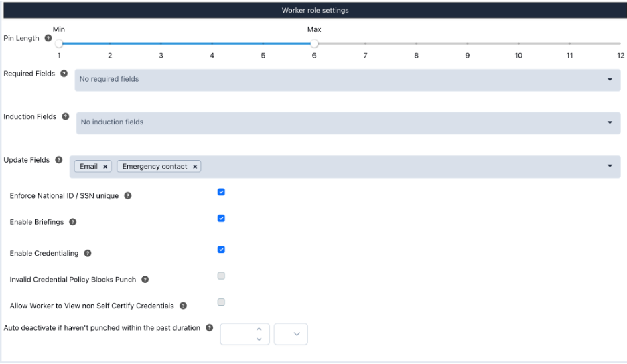The height and width of the screenshot is (364, 627).
Task: Remove the Email tag from Update Fields
Action: (x=105, y=167)
